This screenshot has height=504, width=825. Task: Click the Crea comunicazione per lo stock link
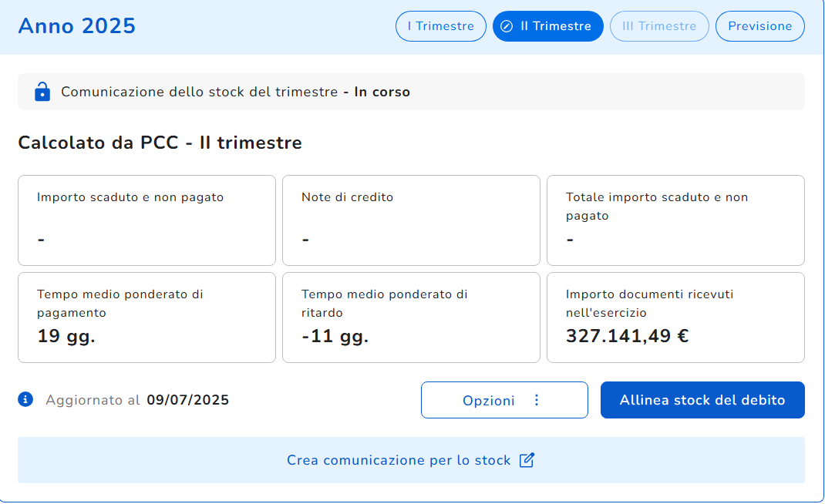(x=399, y=460)
